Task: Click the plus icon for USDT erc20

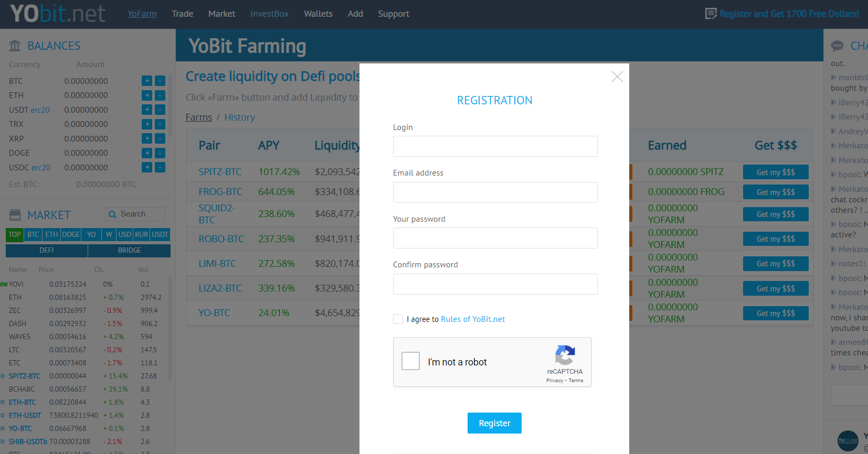Action: click(x=147, y=110)
